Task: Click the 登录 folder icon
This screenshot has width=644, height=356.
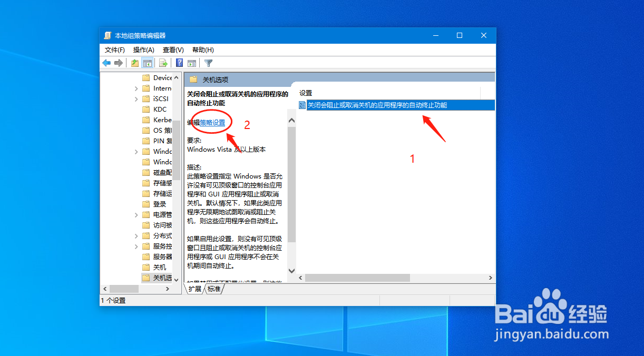Action: pyautogui.click(x=147, y=204)
